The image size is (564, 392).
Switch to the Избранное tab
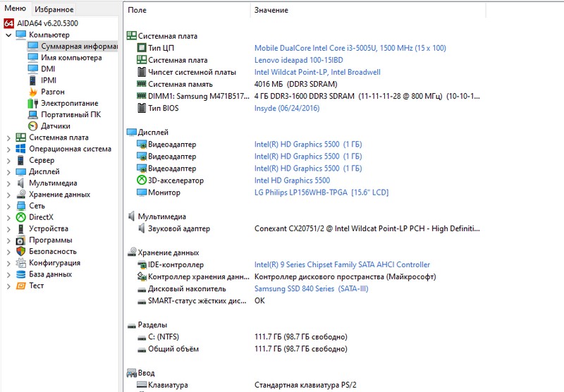tap(54, 9)
